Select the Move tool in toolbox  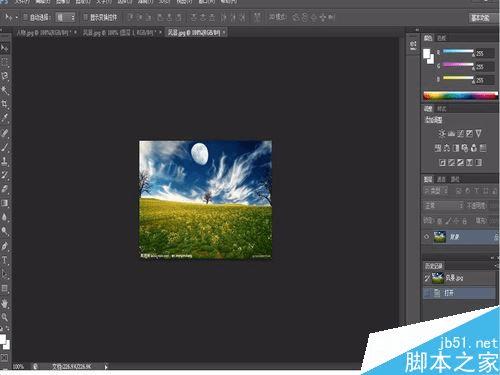tap(5, 48)
